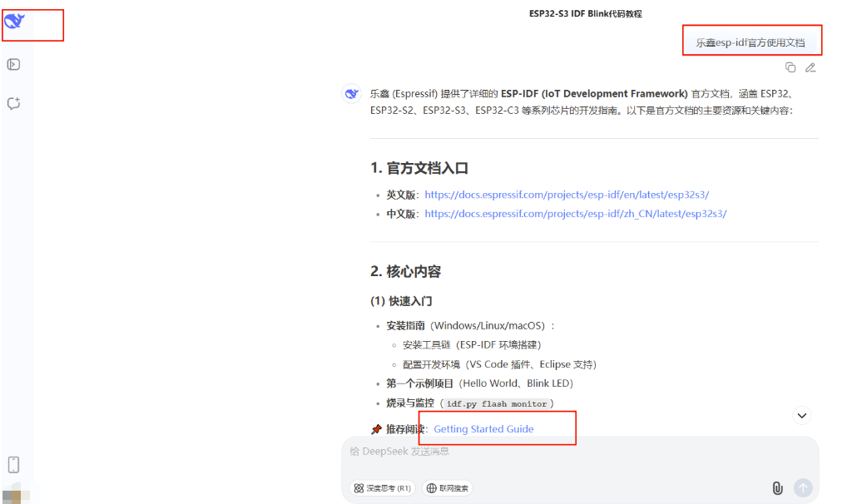Image resolution: width=862 pixels, height=504 pixels.
Task: Expand the sidebar panel icon
Action: tap(14, 64)
